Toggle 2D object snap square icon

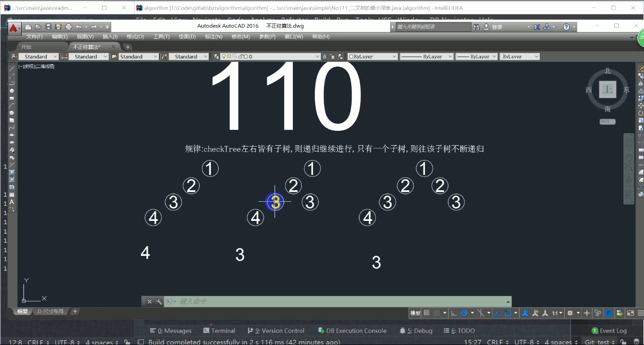point(508,313)
